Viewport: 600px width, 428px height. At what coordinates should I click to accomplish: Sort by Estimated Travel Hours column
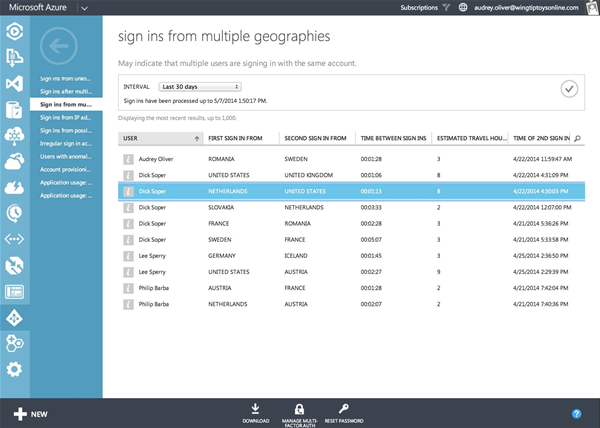(x=470, y=138)
